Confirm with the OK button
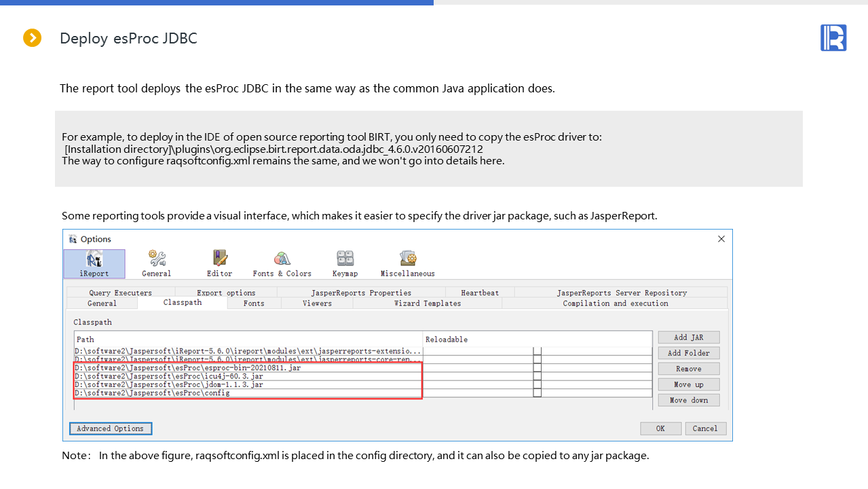Screen dimensions: 868x489 (x=660, y=429)
